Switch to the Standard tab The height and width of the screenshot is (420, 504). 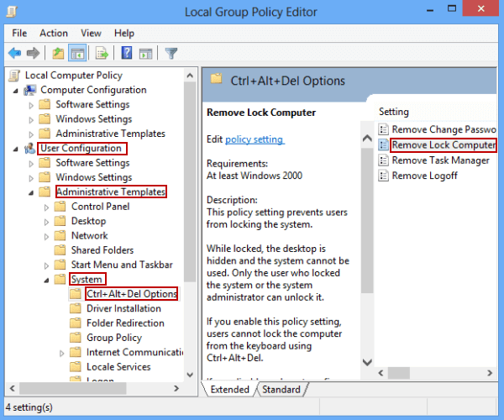tap(281, 389)
